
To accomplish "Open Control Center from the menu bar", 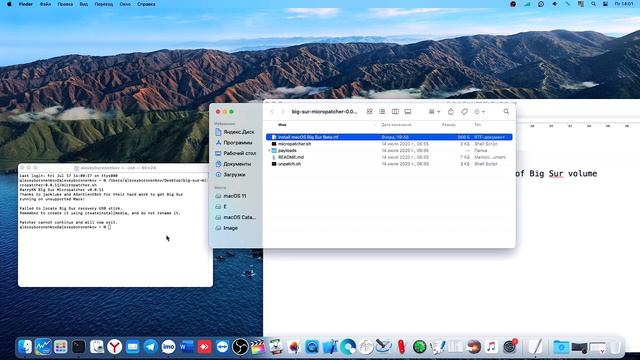I will 606,4.
